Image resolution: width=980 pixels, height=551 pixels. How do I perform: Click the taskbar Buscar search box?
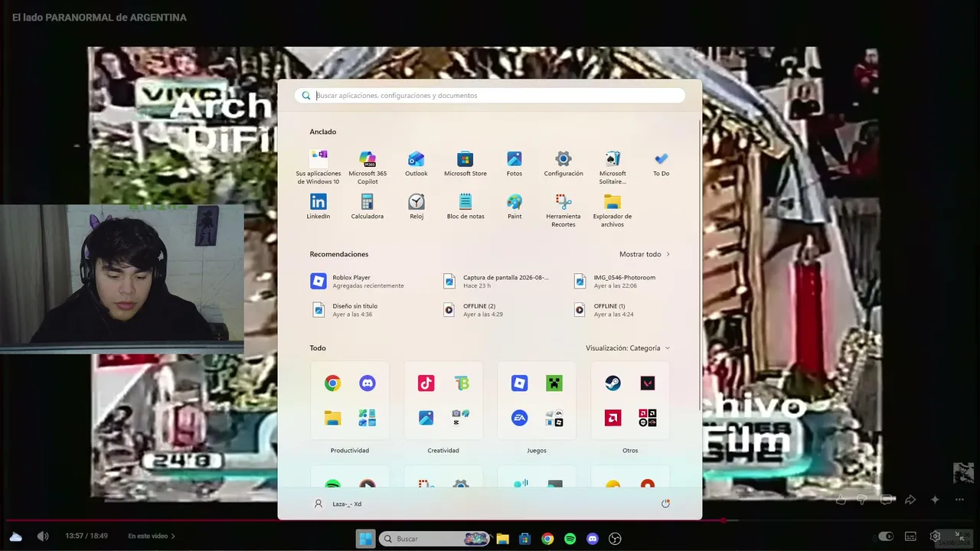(x=434, y=539)
